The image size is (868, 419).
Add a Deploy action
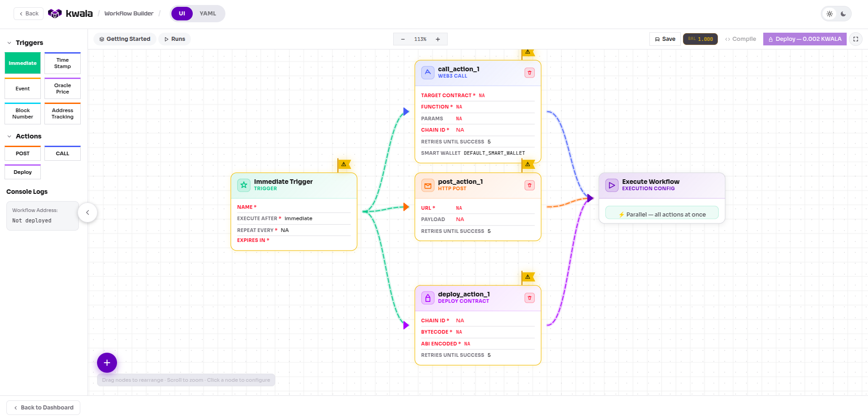23,172
